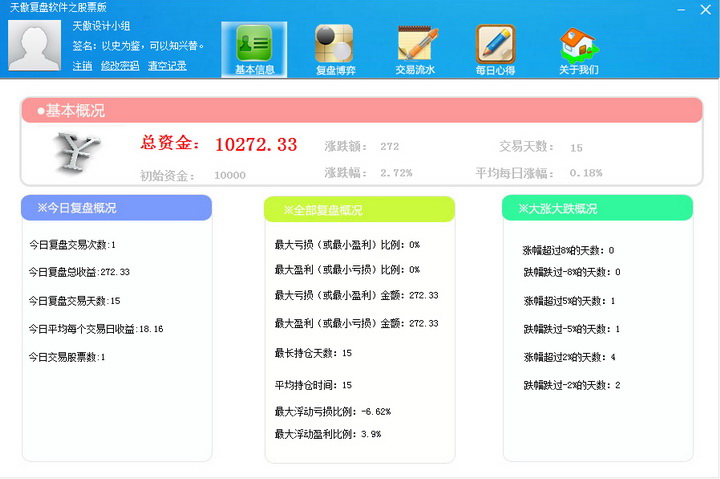
Task: Click the 今日复盘概况 panel header
Action: tap(117, 208)
